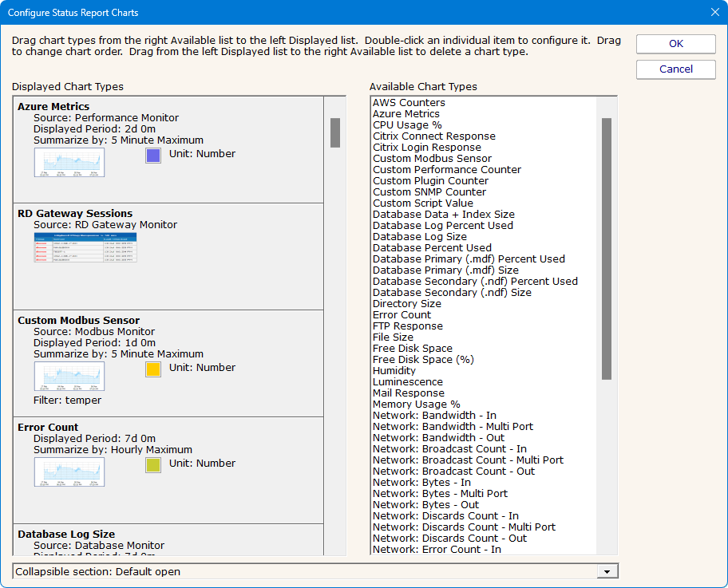Viewport: 728px width, 588px height.
Task: Select the olive Error Count color swatch
Action: tap(153, 465)
